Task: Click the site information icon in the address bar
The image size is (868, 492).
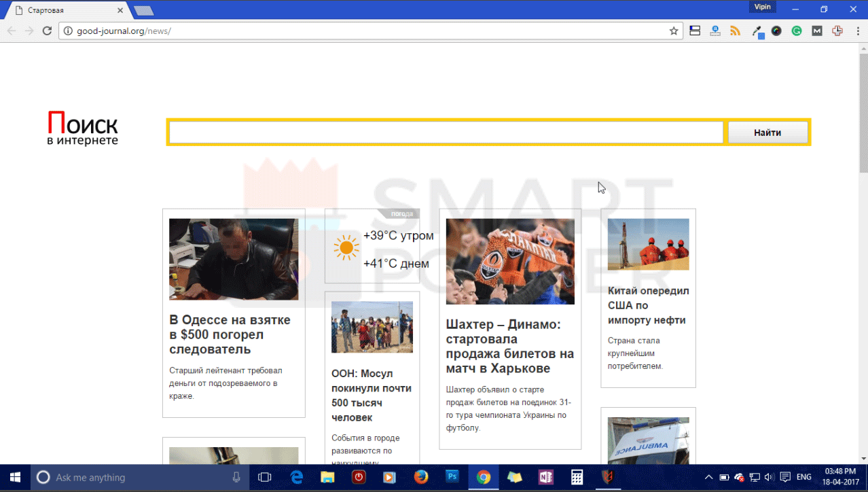Action: pyautogui.click(x=67, y=31)
